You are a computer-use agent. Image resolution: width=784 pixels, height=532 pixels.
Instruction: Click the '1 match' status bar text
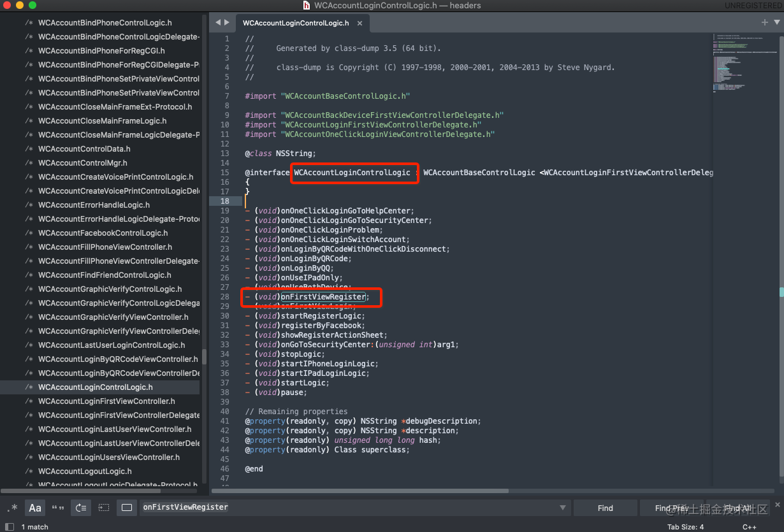[x=34, y=527]
